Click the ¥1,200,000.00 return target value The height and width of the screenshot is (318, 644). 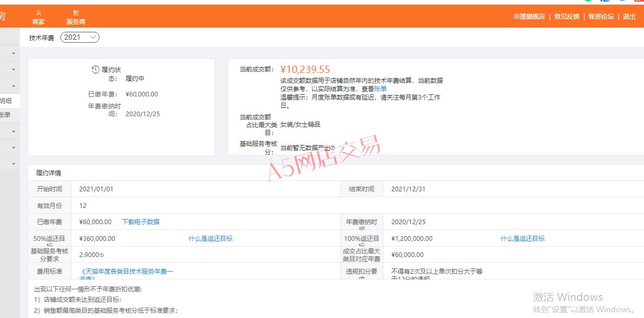tap(412, 239)
